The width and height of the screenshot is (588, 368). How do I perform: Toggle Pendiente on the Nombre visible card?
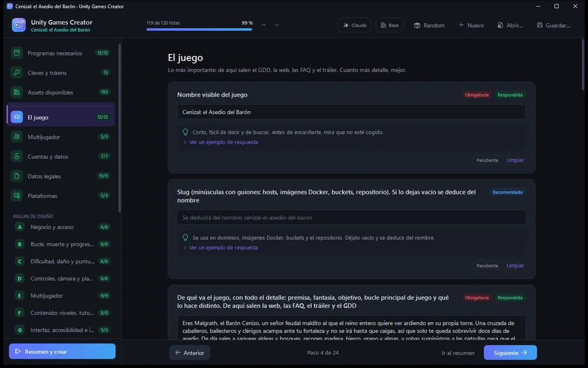tap(487, 160)
